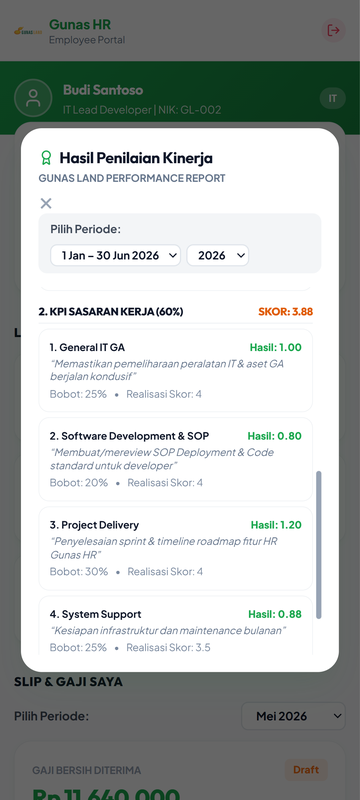Click the Budi Santoso name
360x800 pixels.
[x=103, y=90]
